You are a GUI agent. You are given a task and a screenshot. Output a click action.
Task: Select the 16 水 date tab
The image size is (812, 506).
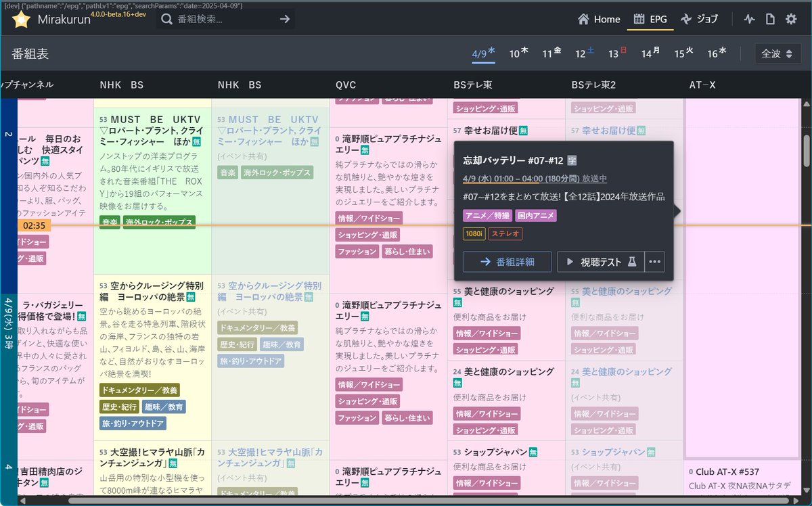(x=717, y=53)
